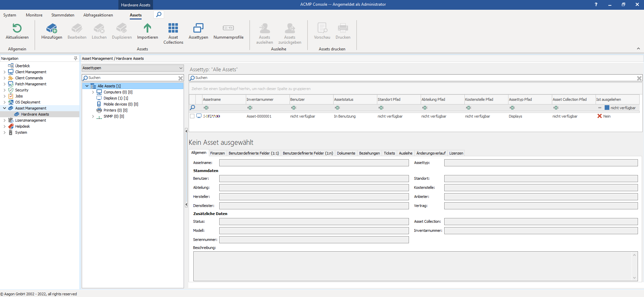
Task: Toggle the Ist ausgeliehen filter checkbox
Action: point(607,108)
